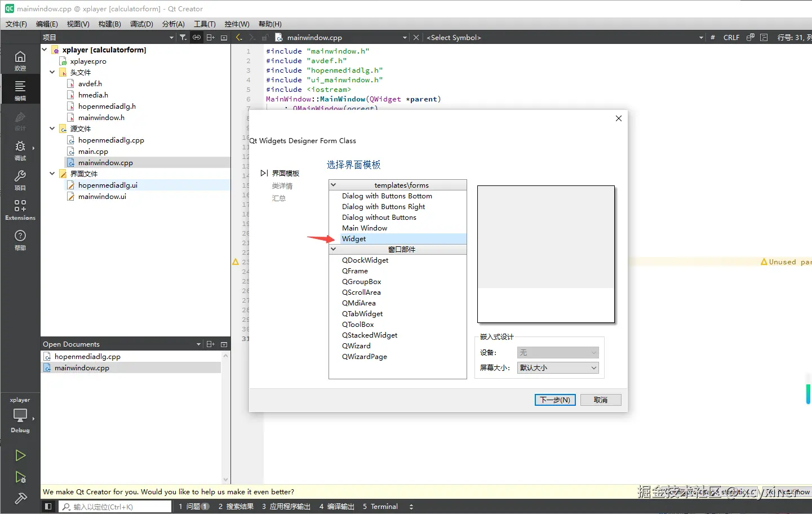Image resolution: width=812 pixels, height=514 pixels.
Task: Open the 构建(B) menu
Action: pyautogui.click(x=109, y=24)
